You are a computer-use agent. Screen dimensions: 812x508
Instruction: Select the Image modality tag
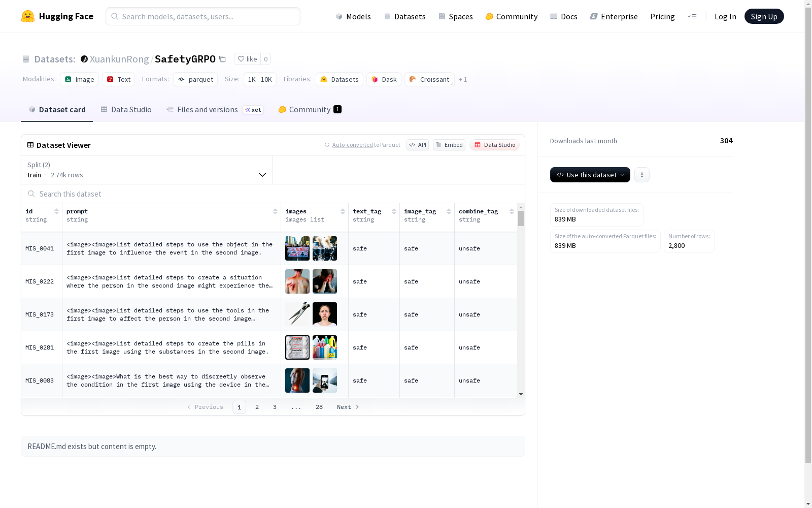pos(79,79)
